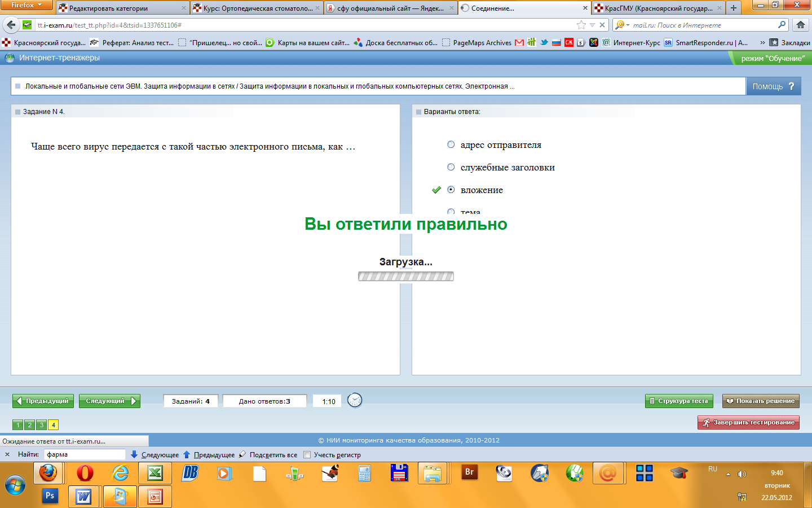Expand the bookmarks overflow chevron
The width and height of the screenshot is (812, 508).
point(762,42)
